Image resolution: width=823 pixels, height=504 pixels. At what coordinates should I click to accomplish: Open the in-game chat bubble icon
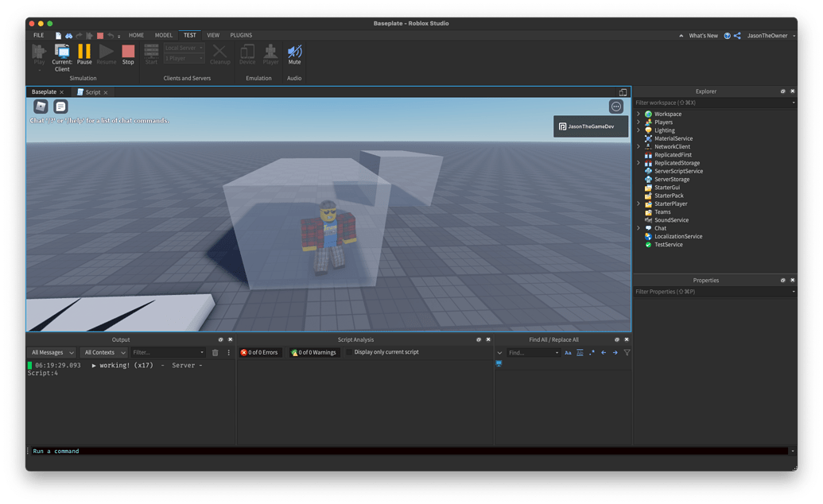pyautogui.click(x=61, y=107)
